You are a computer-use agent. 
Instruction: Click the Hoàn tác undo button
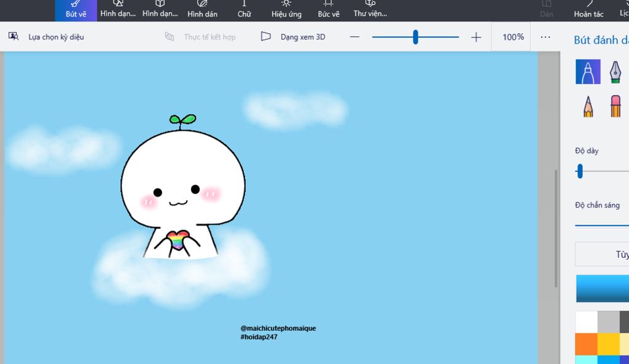point(588,10)
